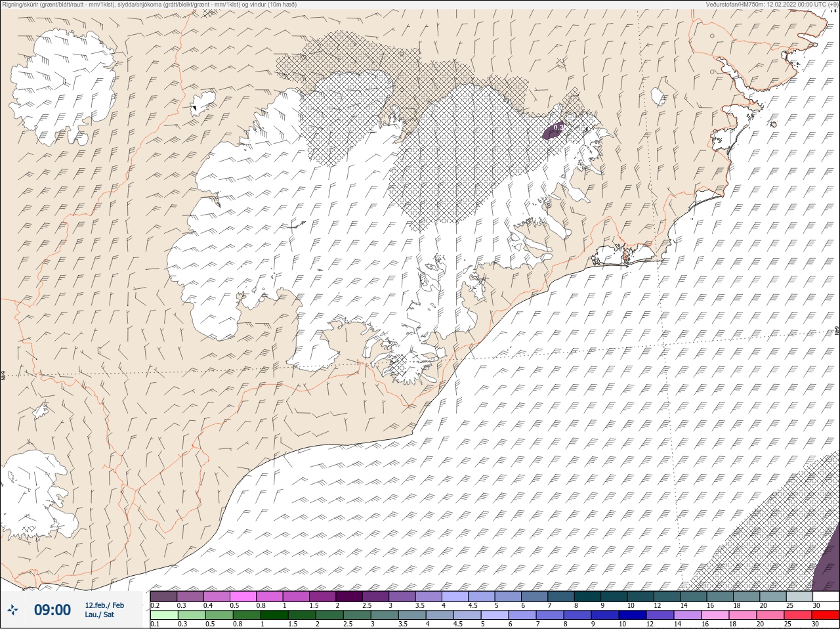Viewport: 840px width, 629px height.
Task: Click the bright pink 0.5 snow legend swatch
Action: [x=243, y=596]
